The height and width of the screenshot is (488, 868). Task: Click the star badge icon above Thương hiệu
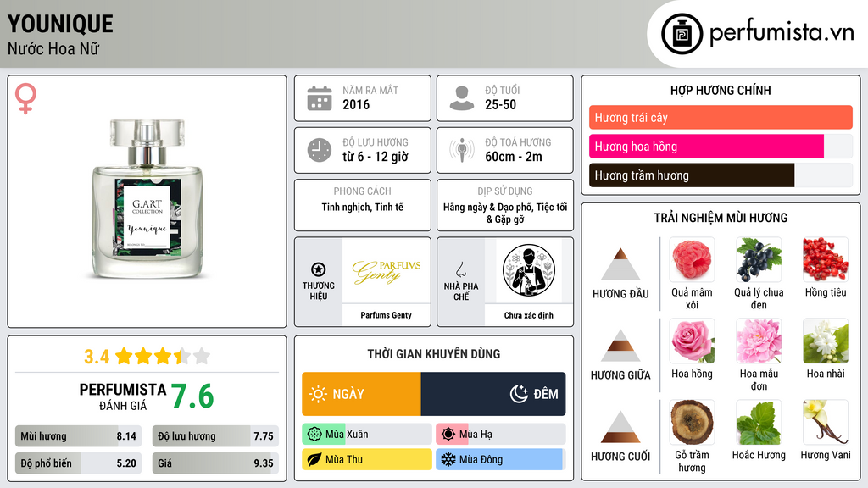tap(319, 269)
